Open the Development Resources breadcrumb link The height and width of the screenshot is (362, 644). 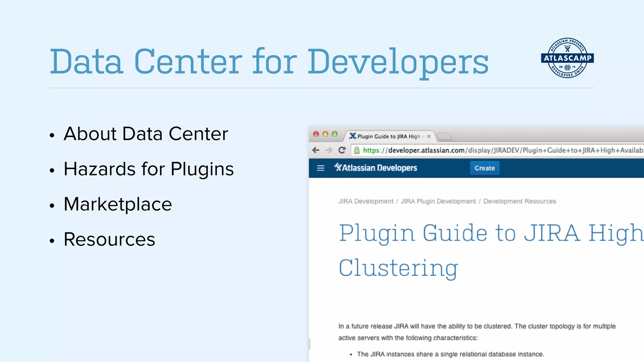[x=519, y=201]
